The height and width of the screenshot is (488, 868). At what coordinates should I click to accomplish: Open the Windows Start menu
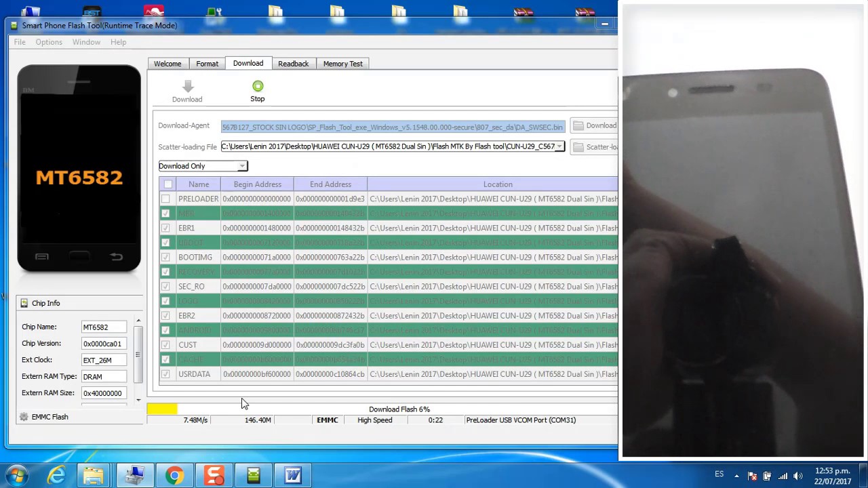[x=17, y=475]
